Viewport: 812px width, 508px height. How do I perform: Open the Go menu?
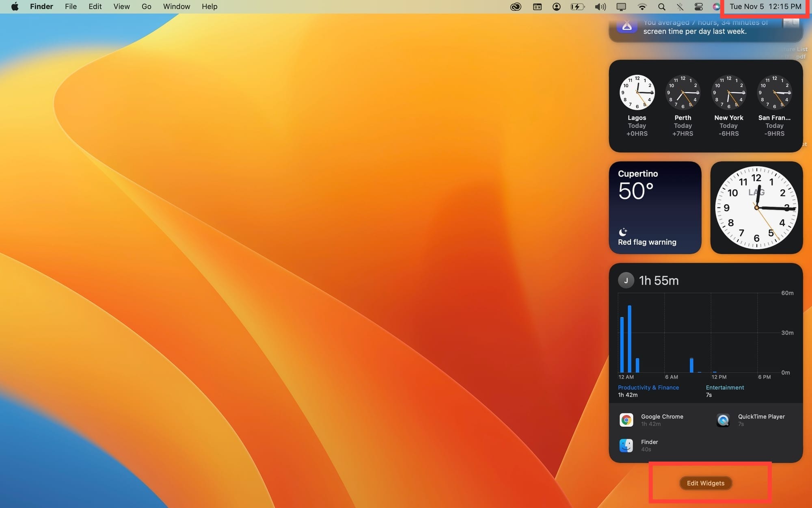tap(147, 7)
